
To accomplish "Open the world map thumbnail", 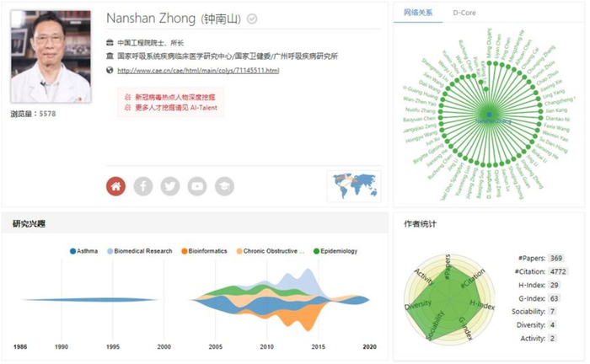I will [x=353, y=185].
